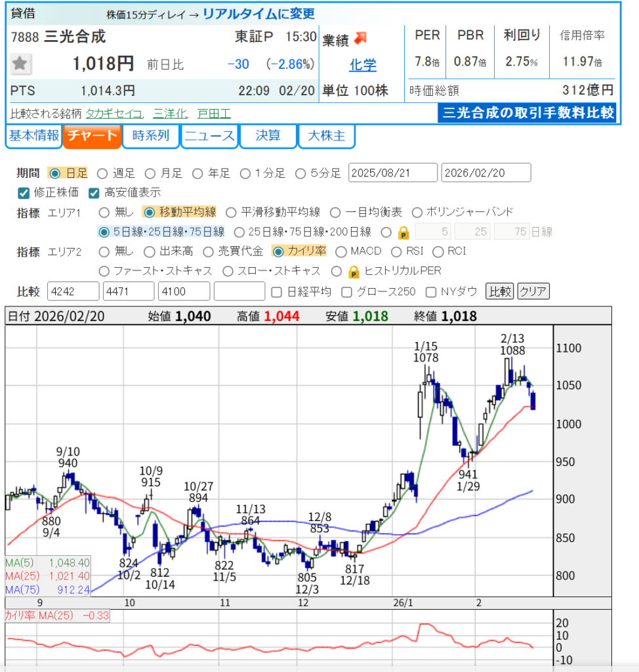The image size is (639, 672).
Task: Enable the 日経平均 comparison checkbox
Action: [x=276, y=291]
